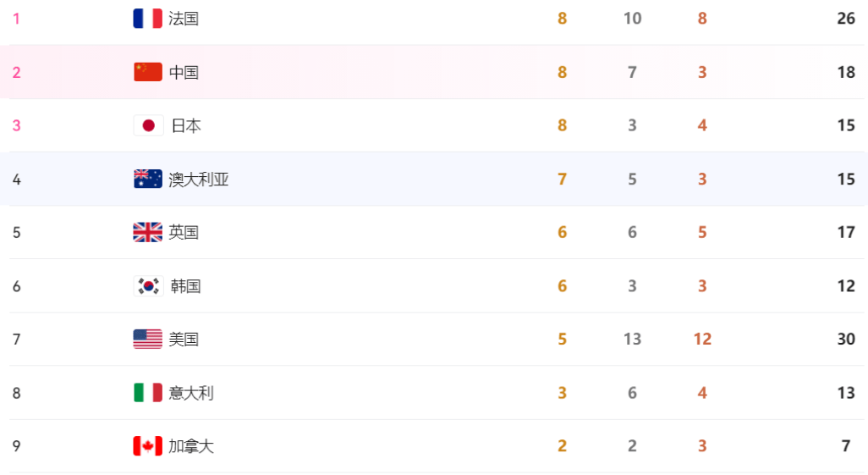The width and height of the screenshot is (868, 475).
Task: Click the Italy flag icon
Action: point(148,392)
